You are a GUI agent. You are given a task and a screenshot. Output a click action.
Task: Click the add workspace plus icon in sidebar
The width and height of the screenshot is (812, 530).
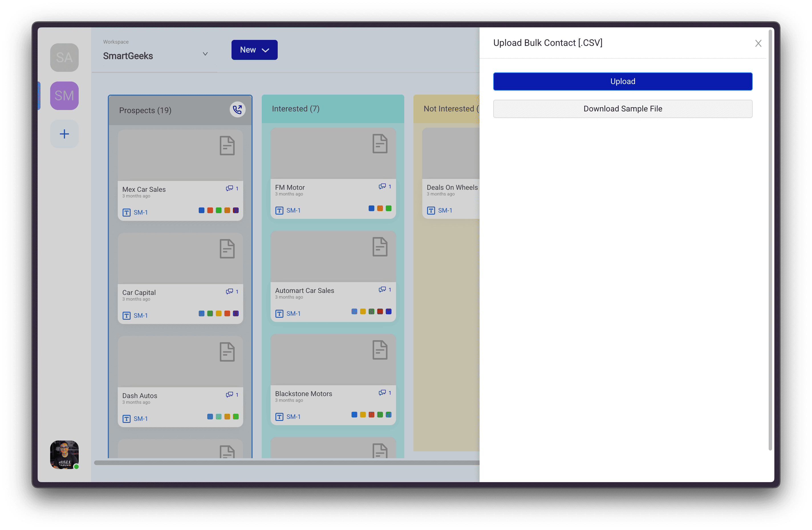point(64,133)
